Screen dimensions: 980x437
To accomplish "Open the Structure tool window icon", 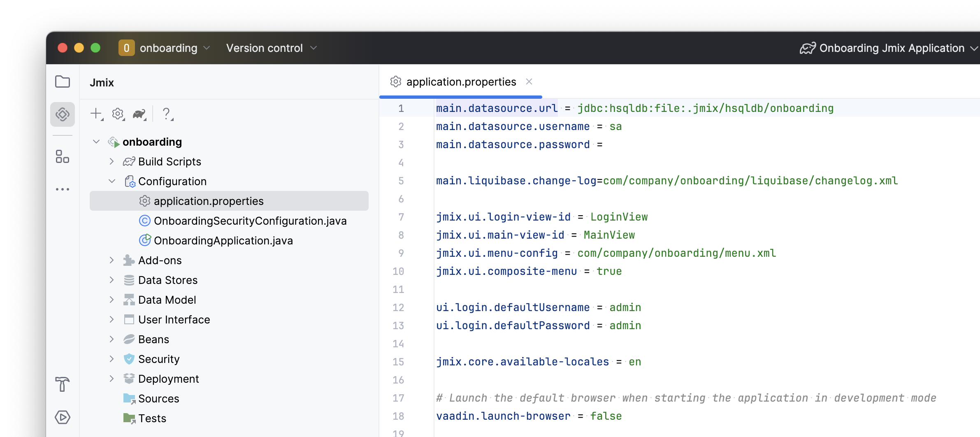I will pyautogui.click(x=63, y=157).
